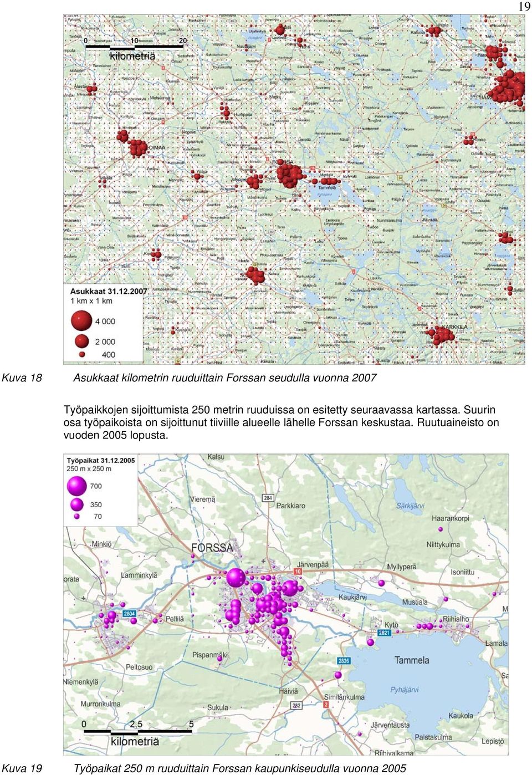Click the 'Similänkulma' place label
Viewport: 532px width, 775px height.
[x=344, y=697]
